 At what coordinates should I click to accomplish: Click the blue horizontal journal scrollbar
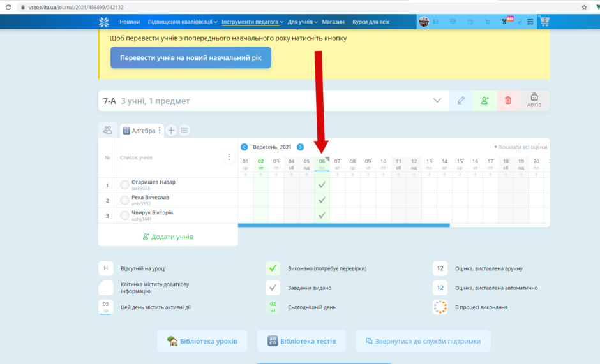click(343, 226)
